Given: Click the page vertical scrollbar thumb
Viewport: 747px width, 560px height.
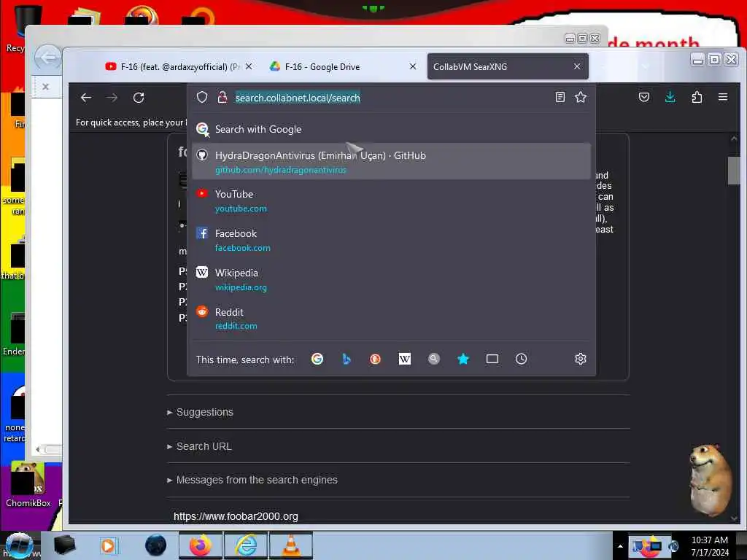Looking at the screenshot, I should click(x=734, y=170).
